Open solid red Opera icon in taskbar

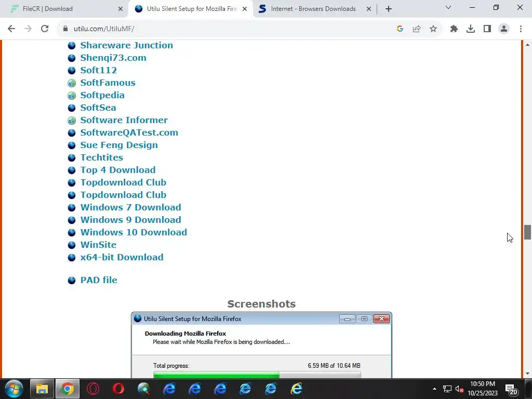(x=118, y=389)
